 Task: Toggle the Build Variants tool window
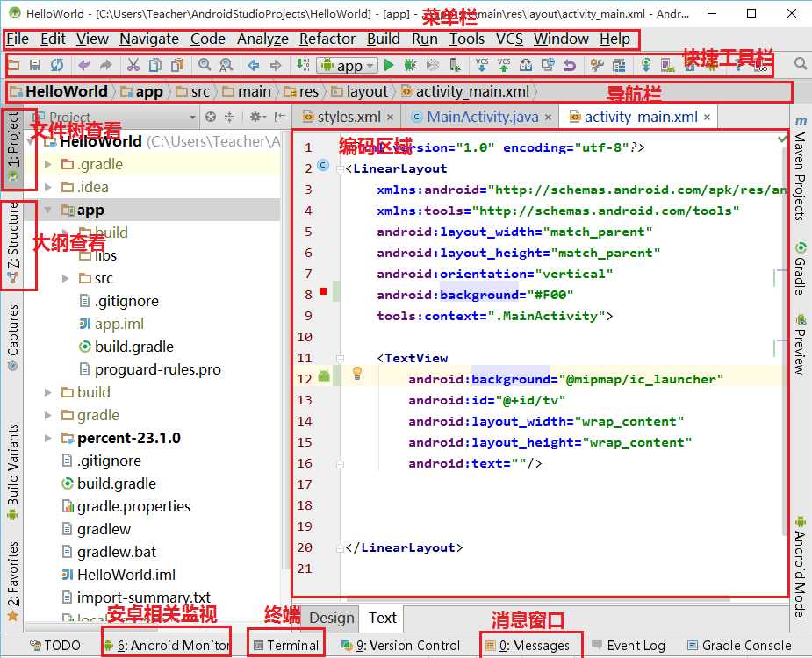[13, 472]
